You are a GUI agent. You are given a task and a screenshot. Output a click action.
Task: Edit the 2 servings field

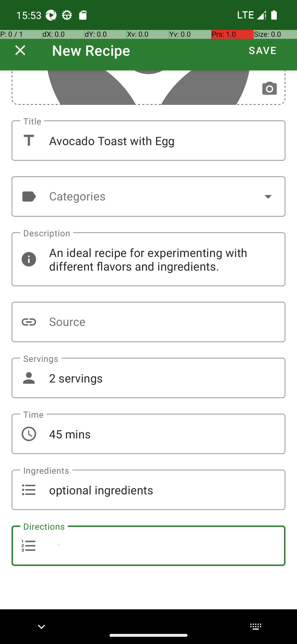click(x=148, y=378)
